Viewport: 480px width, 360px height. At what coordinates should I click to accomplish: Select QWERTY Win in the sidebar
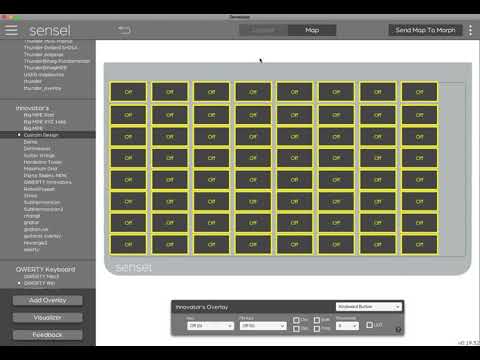(x=39, y=283)
